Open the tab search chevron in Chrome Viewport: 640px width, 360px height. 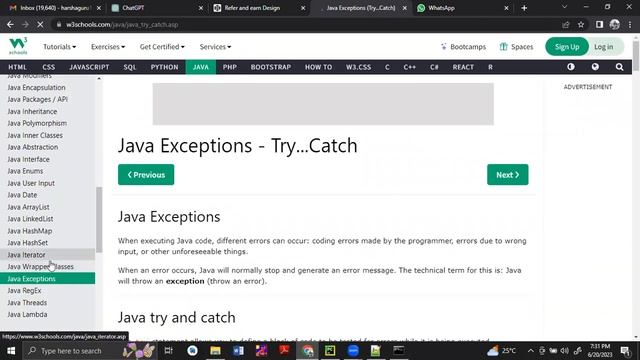click(x=564, y=7)
